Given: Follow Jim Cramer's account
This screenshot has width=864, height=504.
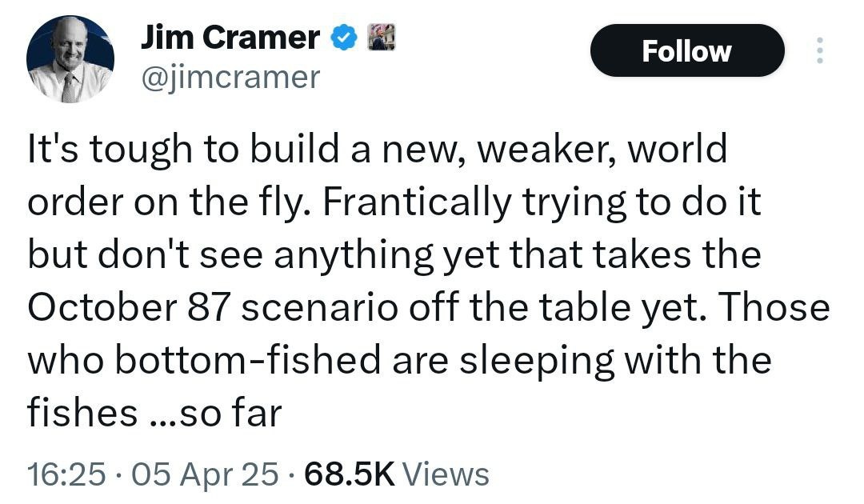Looking at the screenshot, I should coord(686,51).
